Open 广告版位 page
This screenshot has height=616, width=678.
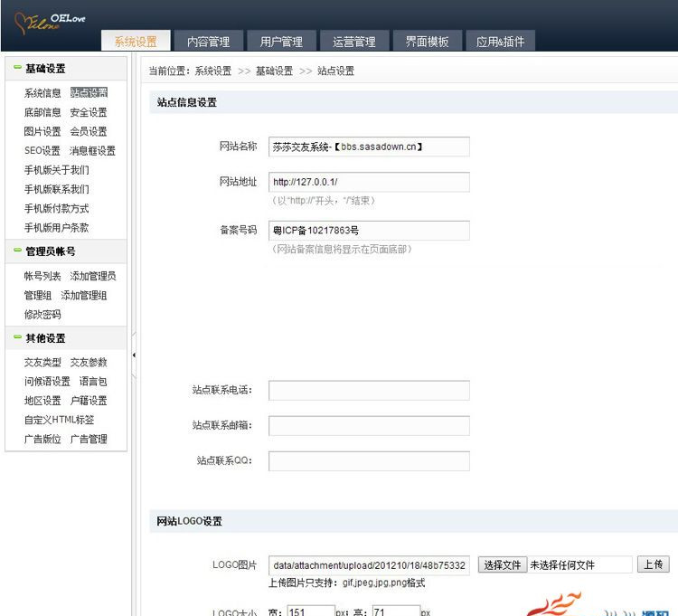pos(42,439)
